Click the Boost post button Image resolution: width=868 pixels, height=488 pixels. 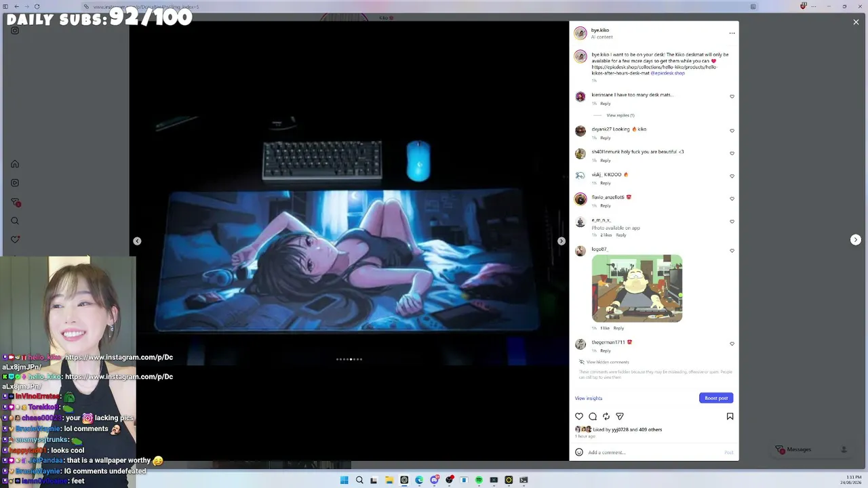coord(716,398)
